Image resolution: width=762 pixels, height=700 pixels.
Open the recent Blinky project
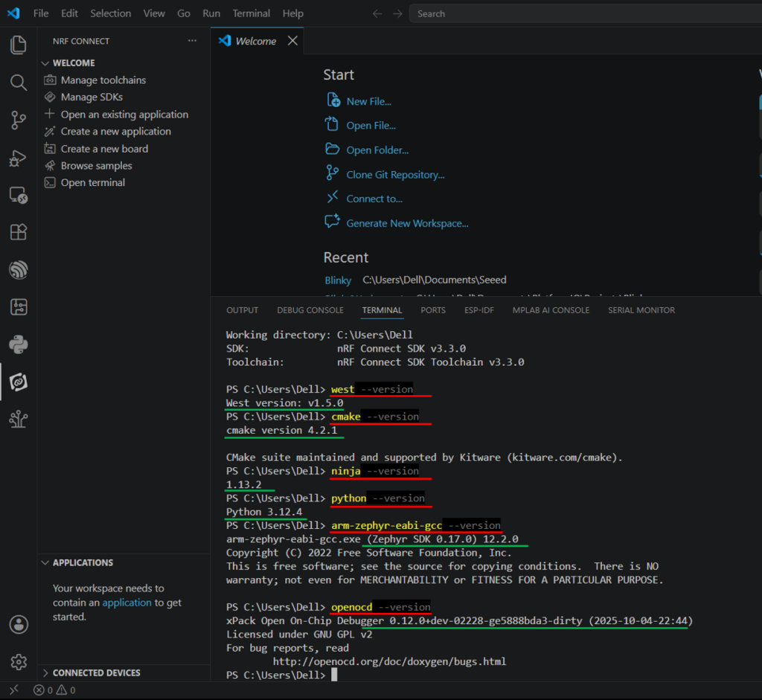(338, 280)
